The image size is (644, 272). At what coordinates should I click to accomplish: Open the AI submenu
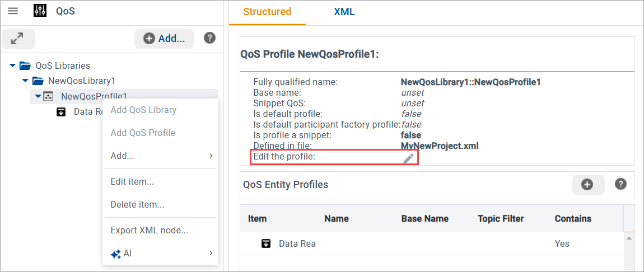coord(160,254)
